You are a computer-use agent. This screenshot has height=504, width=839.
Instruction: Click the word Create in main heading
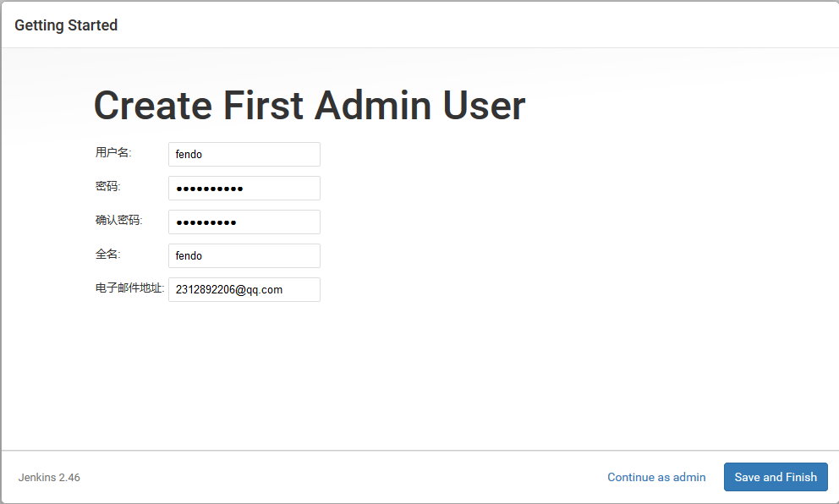click(x=153, y=106)
